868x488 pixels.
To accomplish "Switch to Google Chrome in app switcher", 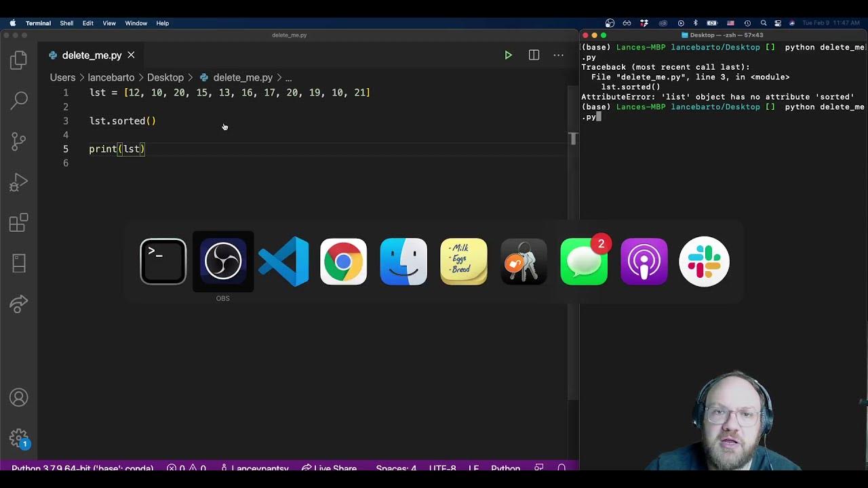I will (343, 262).
